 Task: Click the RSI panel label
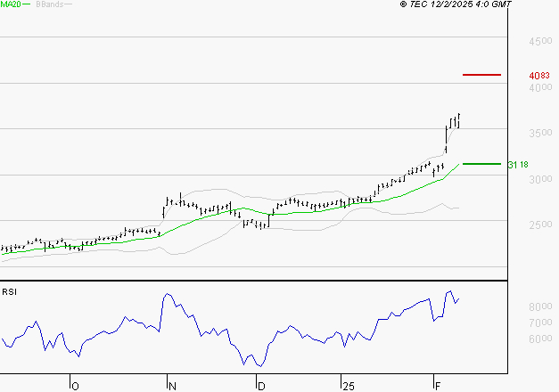(9, 291)
